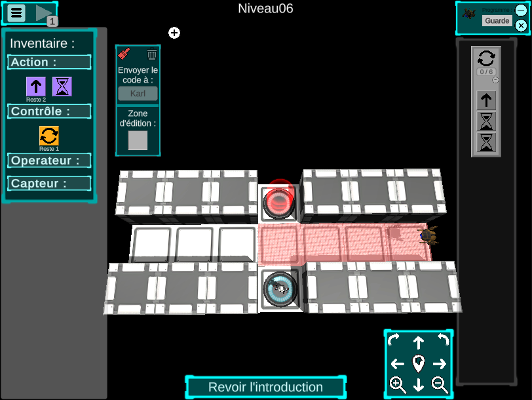Select the orange loop control block
The image size is (532, 400).
(x=49, y=135)
